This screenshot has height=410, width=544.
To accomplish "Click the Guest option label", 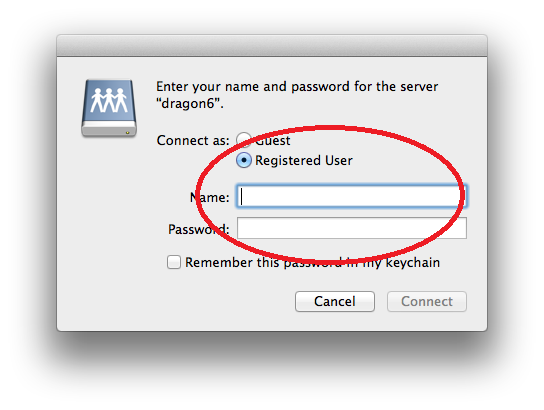I will pos(273,140).
